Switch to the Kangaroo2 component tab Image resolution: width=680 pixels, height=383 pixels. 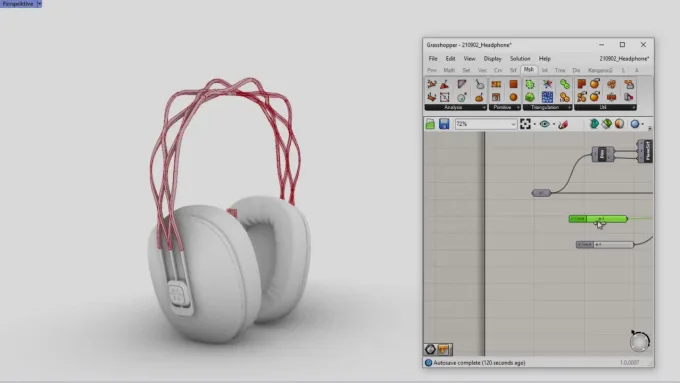(x=600, y=70)
